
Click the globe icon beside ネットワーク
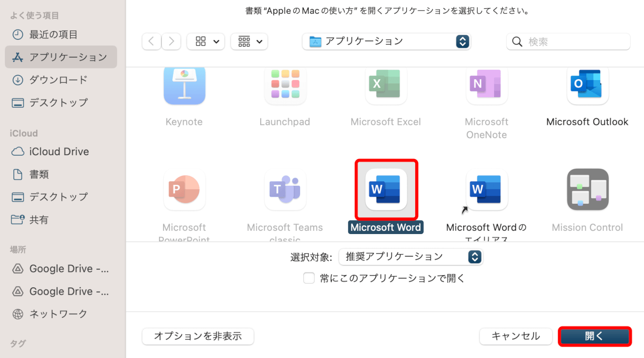[x=17, y=314]
